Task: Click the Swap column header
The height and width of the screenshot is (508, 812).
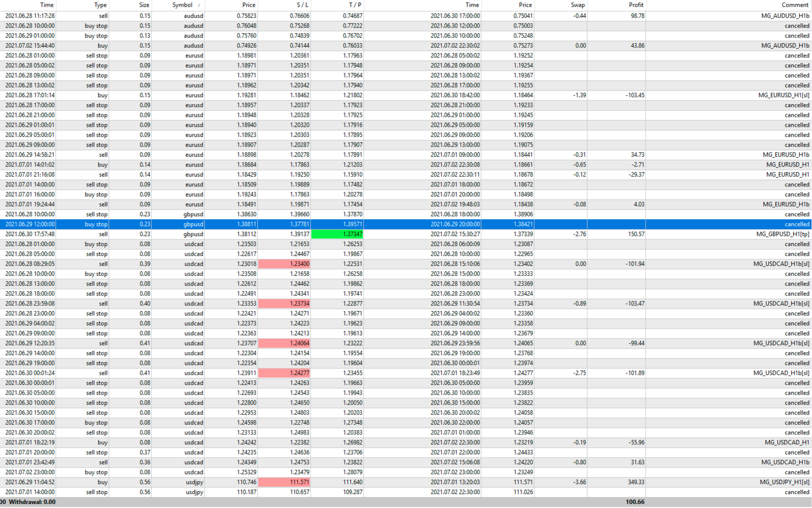Action: [578, 5]
